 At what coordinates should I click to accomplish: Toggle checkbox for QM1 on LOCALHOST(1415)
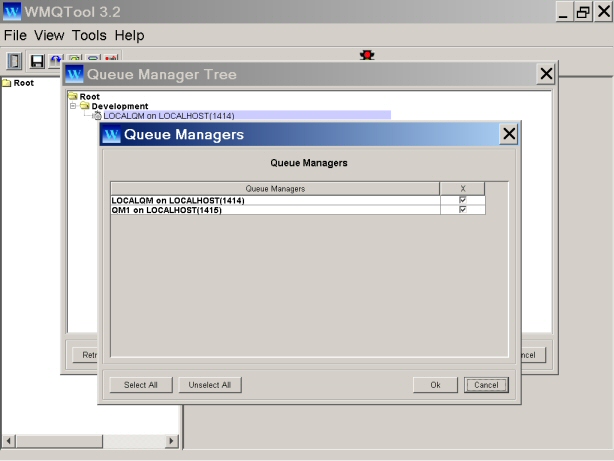click(x=462, y=210)
